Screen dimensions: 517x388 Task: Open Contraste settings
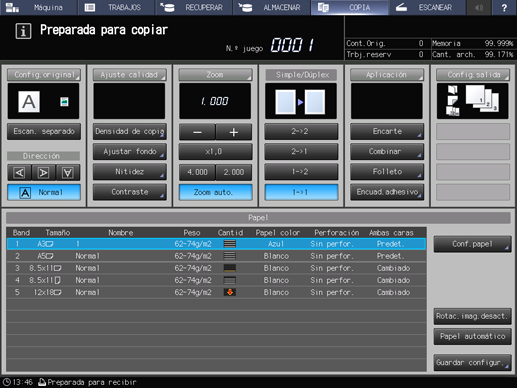point(129,192)
